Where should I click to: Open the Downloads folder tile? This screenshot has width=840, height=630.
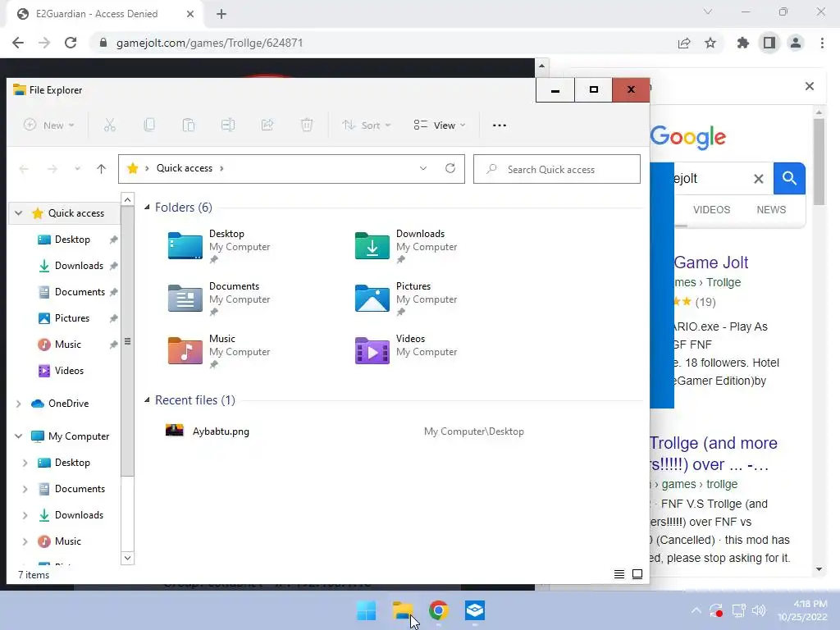point(406,246)
